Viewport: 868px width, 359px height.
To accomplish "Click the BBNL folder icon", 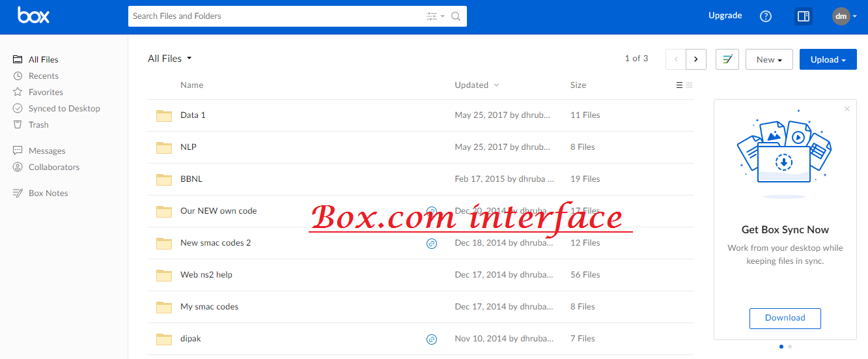I will tap(164, 179).
